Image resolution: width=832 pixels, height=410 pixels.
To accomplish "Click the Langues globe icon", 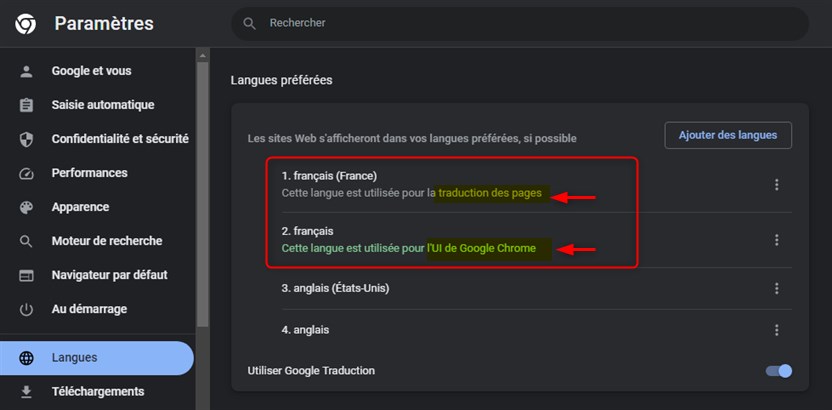I will point(26,358).
